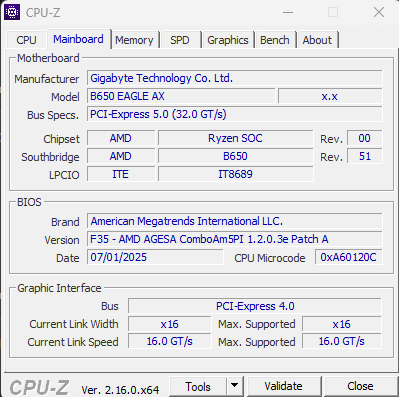This screenshot has height=397, width=399.
Task: Click the Current Link Width x16 value
Action: 169,324
